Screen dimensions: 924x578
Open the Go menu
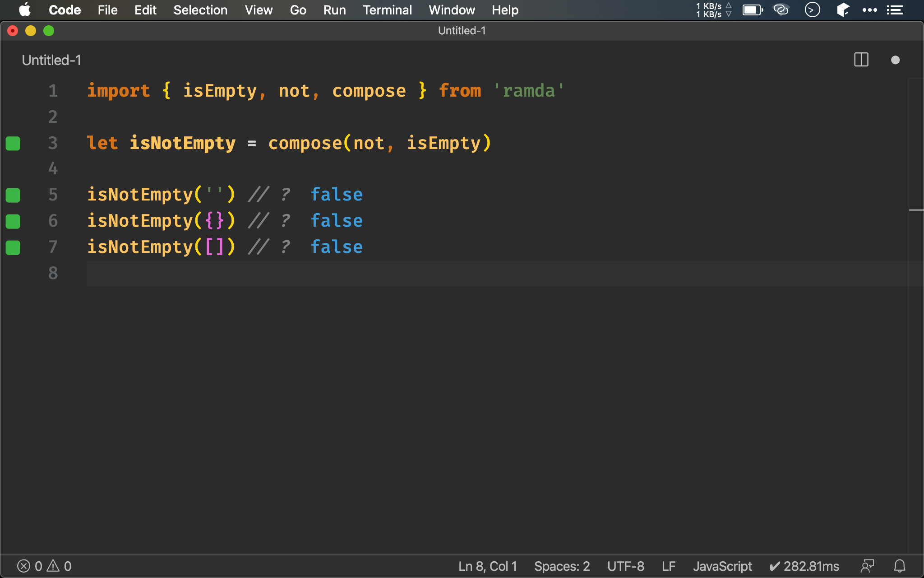pyautogui.click(x=298, y=10)
